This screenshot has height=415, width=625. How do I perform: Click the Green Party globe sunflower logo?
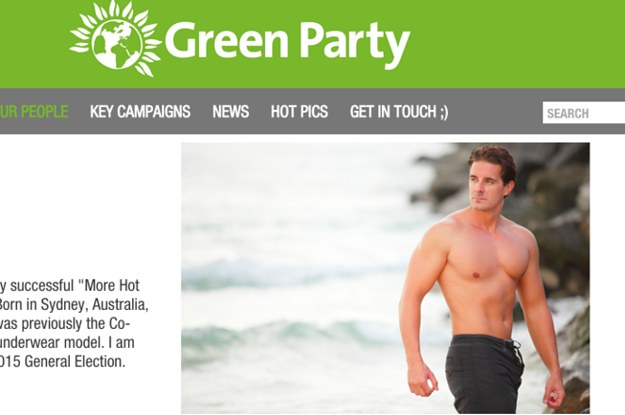click(x=116, y=39)
